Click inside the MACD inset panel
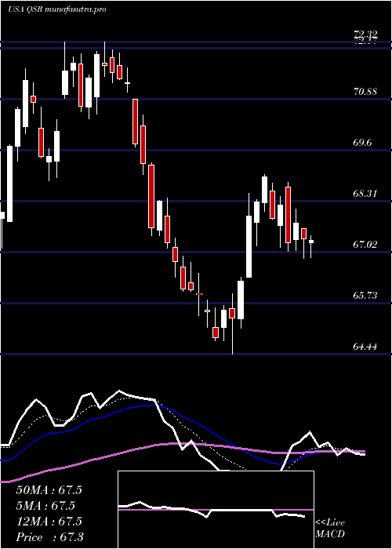This screenshot has height=549, width=392. (x=216, y=510)
